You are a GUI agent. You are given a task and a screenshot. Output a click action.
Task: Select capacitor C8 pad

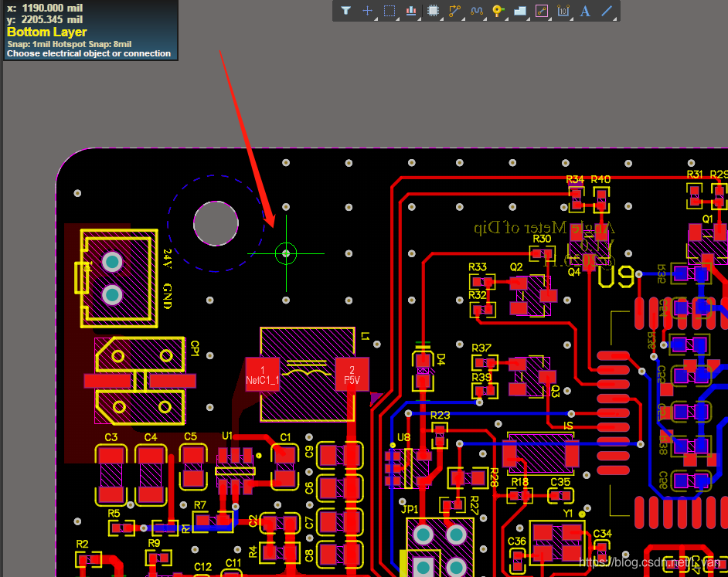[x=340, y=555]
